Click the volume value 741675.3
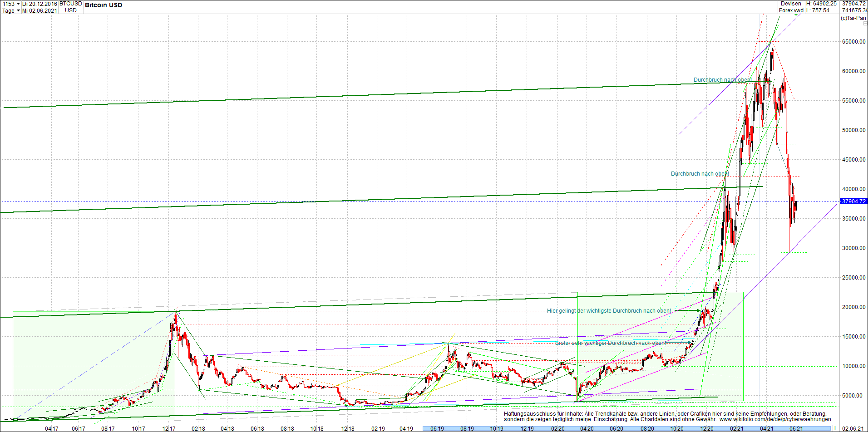Screen dimensions: 868x432 click(854, 10)
